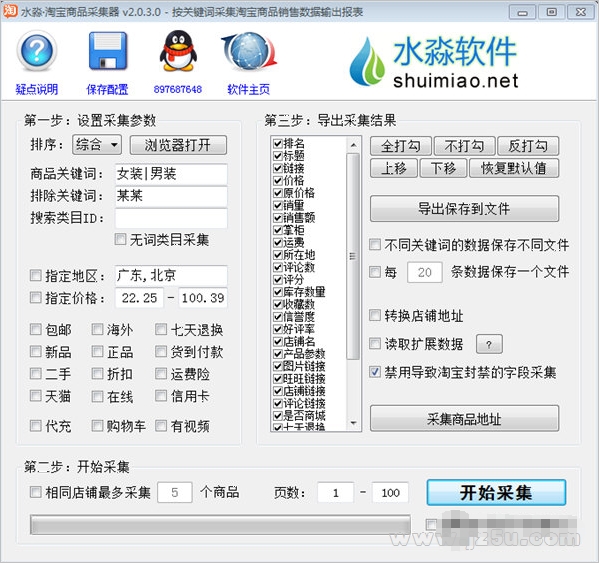Viewport: 599px width, 563px height.
Task: Uncheck the 图片链接 export field
Action: click(x=278, y=366)
